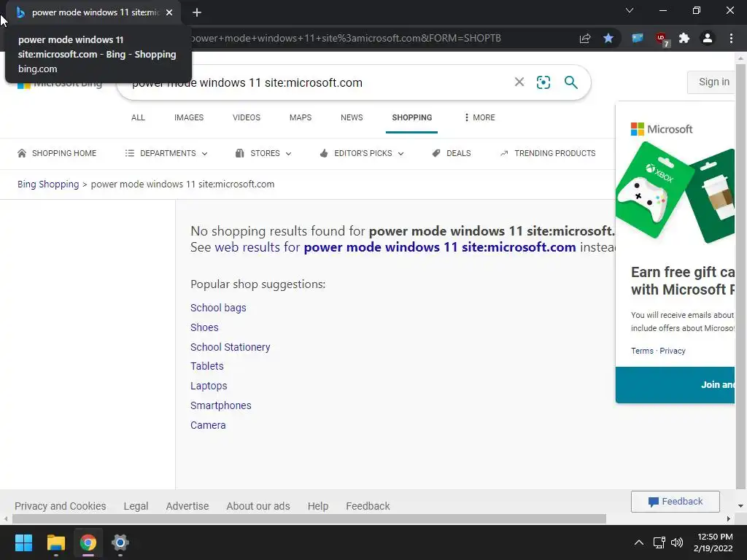Screen dimensions: 747x560
Task: Go to Shopping Home
Action: [x=57, y=153]
